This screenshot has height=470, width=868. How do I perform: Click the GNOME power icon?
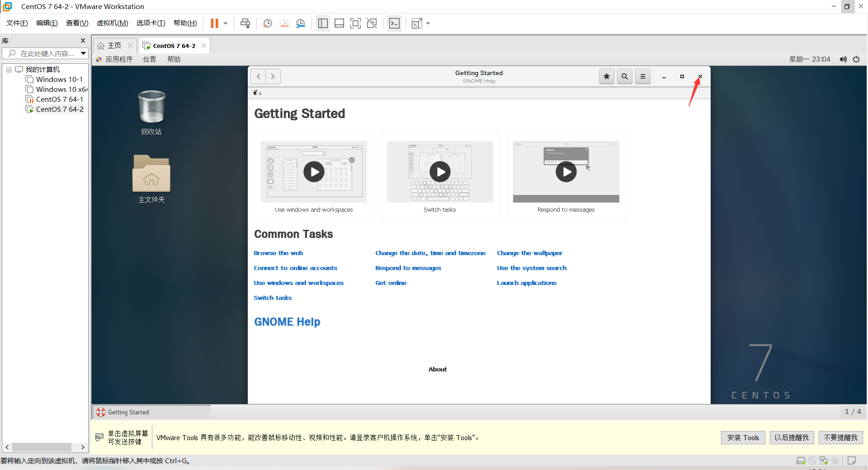(856, 59)
